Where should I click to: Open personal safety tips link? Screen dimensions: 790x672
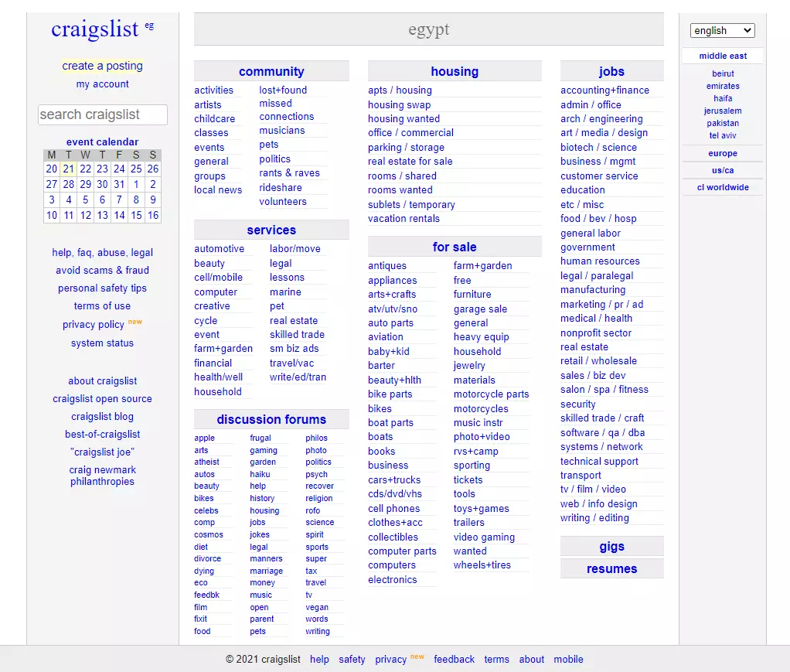tap(102, 288)
